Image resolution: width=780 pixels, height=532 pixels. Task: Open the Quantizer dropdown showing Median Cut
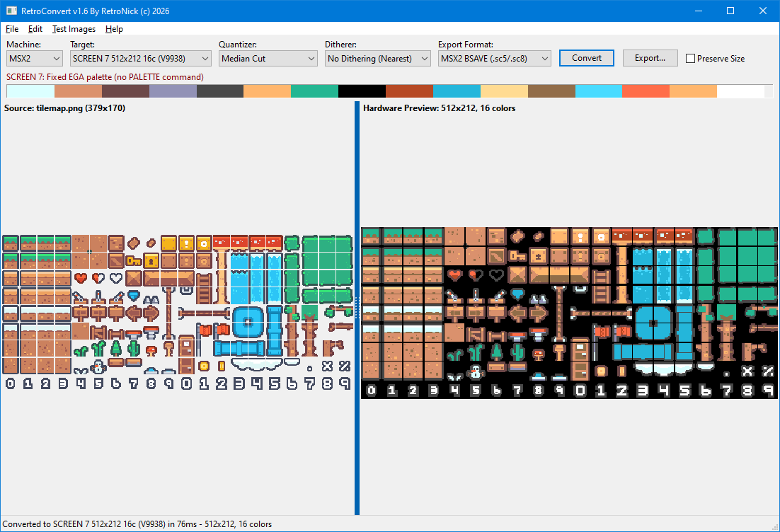pos(268,59)
